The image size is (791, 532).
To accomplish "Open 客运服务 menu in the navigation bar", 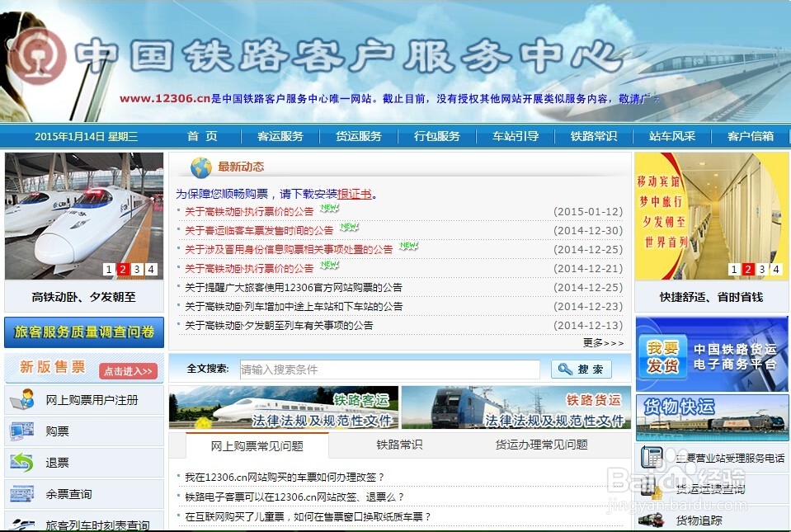I will pyautogui.click(x=280, y=136).
